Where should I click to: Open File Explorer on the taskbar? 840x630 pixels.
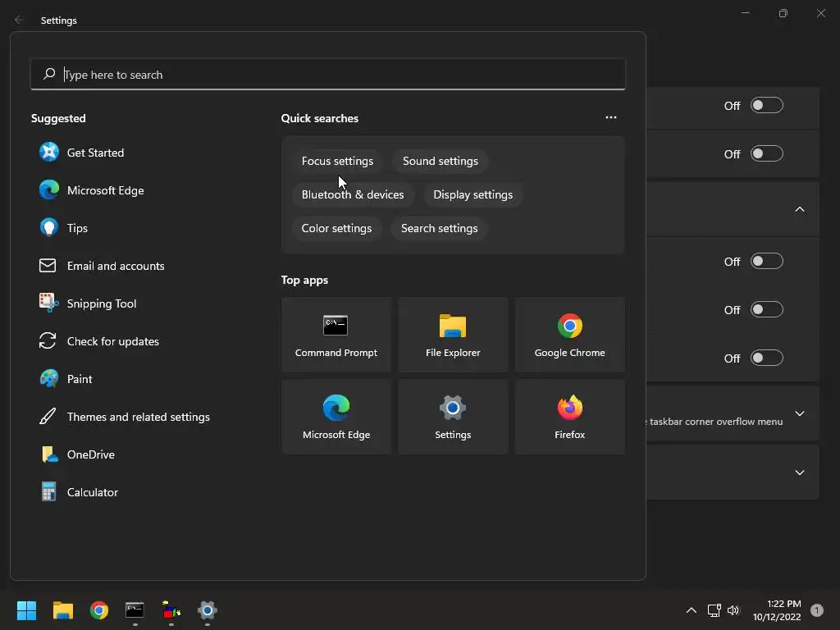click(x=62, y=610)
